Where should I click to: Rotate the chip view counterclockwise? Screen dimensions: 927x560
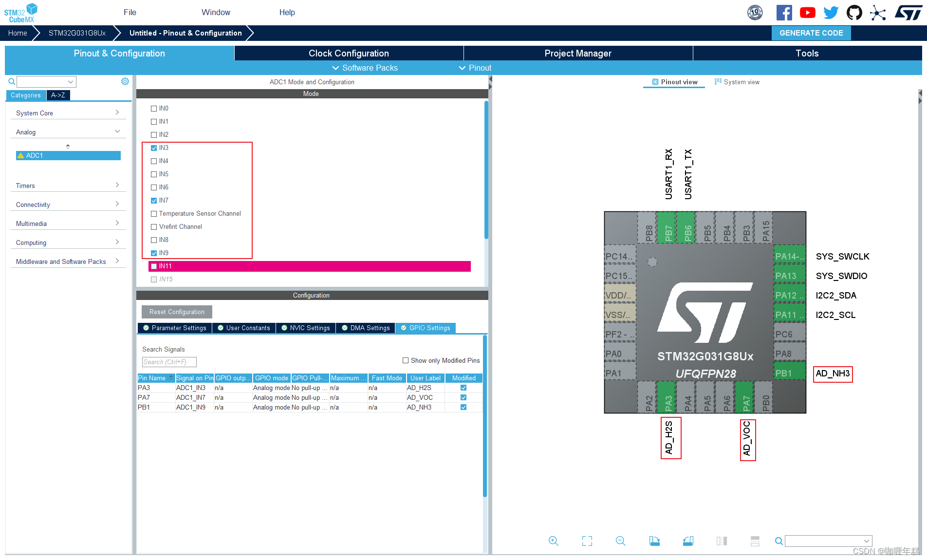(688, 541)
